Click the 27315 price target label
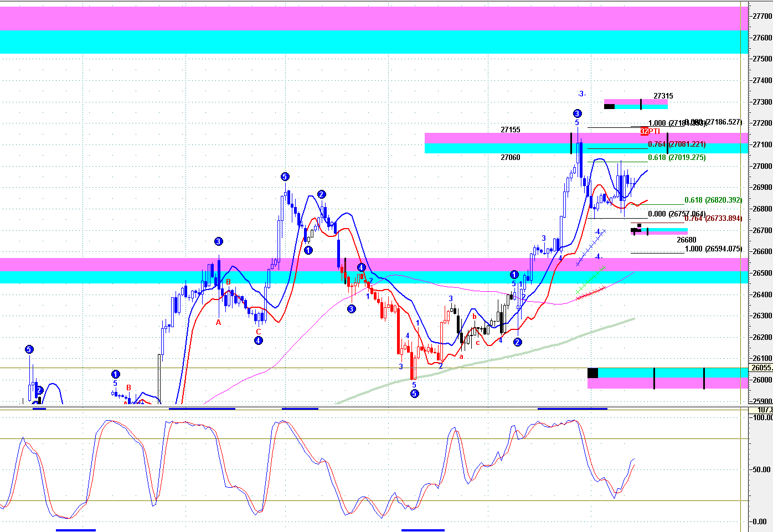Viewport: 773px width, 532px height. (663, 96)
